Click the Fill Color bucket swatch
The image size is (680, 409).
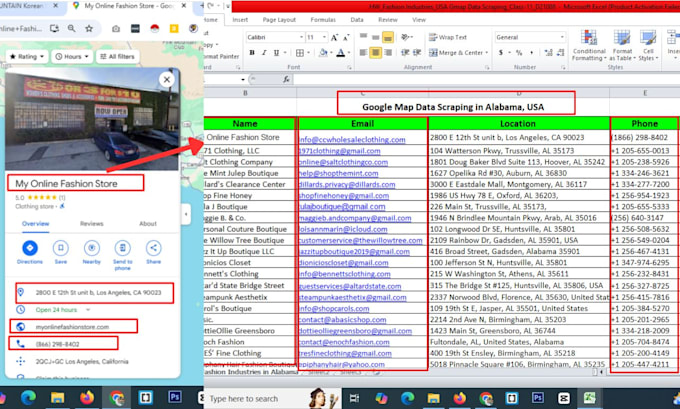click(323, 52)
